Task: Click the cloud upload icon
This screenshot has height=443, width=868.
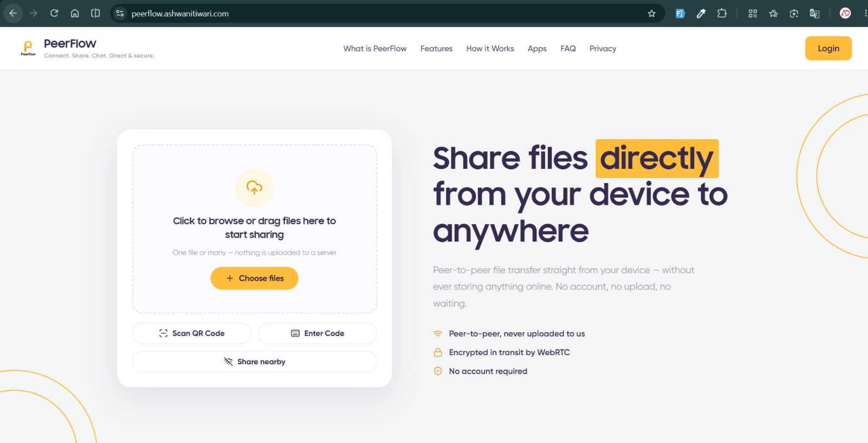Action: (254, 188)
